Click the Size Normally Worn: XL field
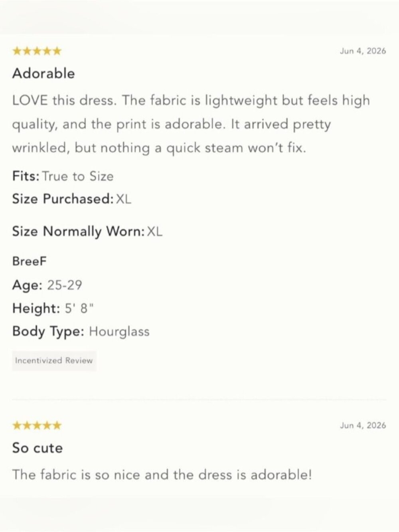Image resolution: width=399 pixels, height=532 pixels. pyautogui.click(x=87, y=231)
